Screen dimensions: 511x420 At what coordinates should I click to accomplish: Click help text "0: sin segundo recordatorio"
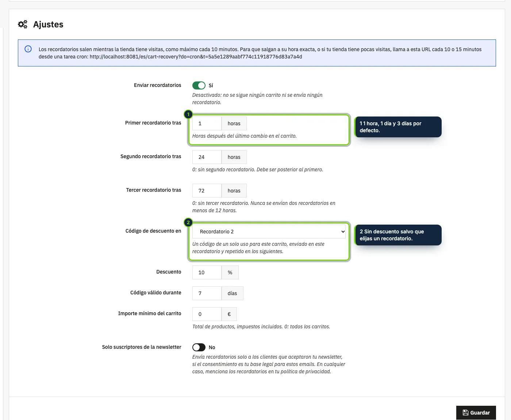(x=258, y=169)
